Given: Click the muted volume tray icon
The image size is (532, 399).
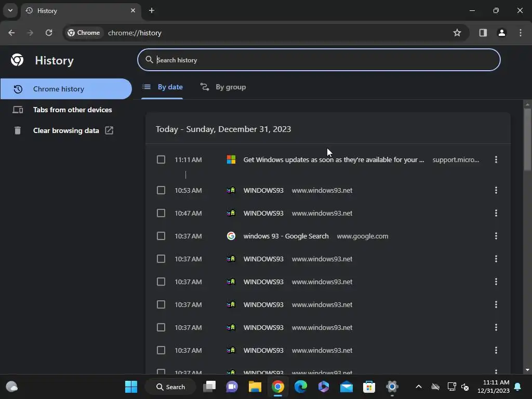Looking at the screenshot, I should pyautogui.click(x=465, y=387).
